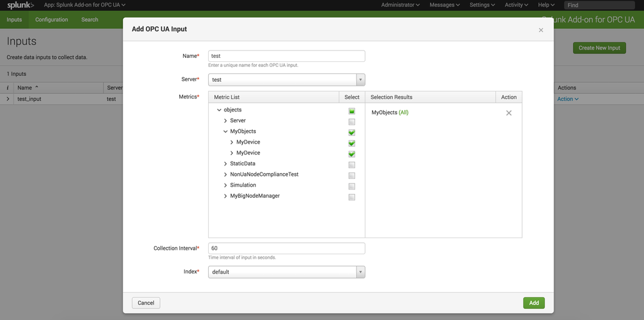Check the MyBigNodeManager checkbox

pyautogui.click(x=351, y=197)
